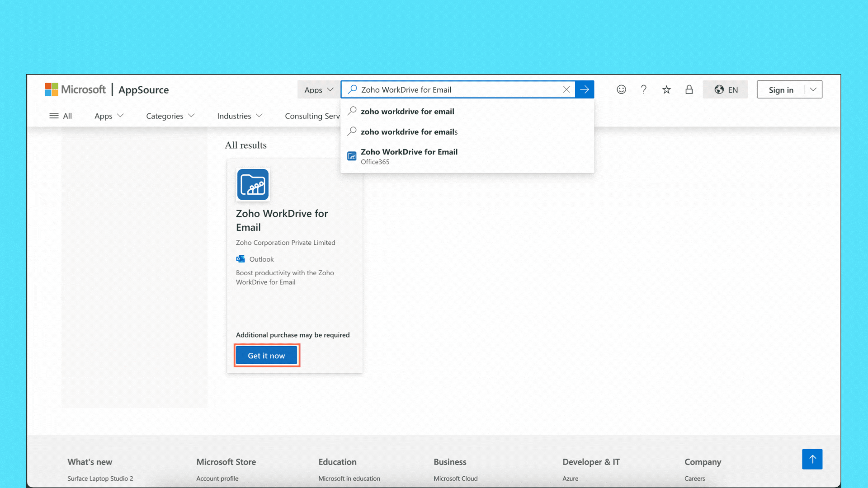Image resolution: width=868 pixels, height=488 pixels.
Task: Expand the Categories menu
Action: point(170,116)
